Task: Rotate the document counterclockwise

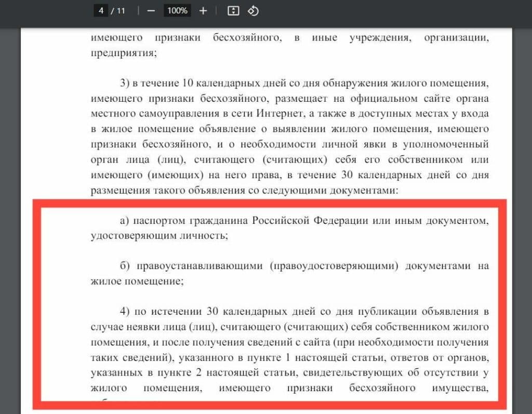Action: pyautogui.click(x=253, y=11)
